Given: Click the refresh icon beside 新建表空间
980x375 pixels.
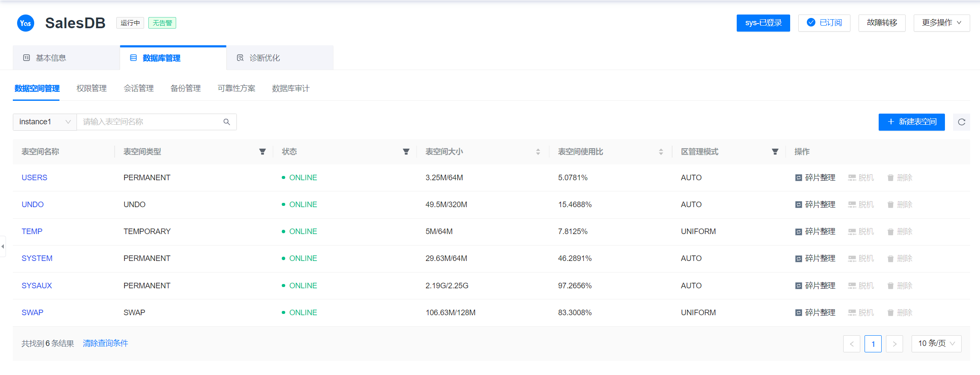Looking at the screenshot, I should 961,122.
